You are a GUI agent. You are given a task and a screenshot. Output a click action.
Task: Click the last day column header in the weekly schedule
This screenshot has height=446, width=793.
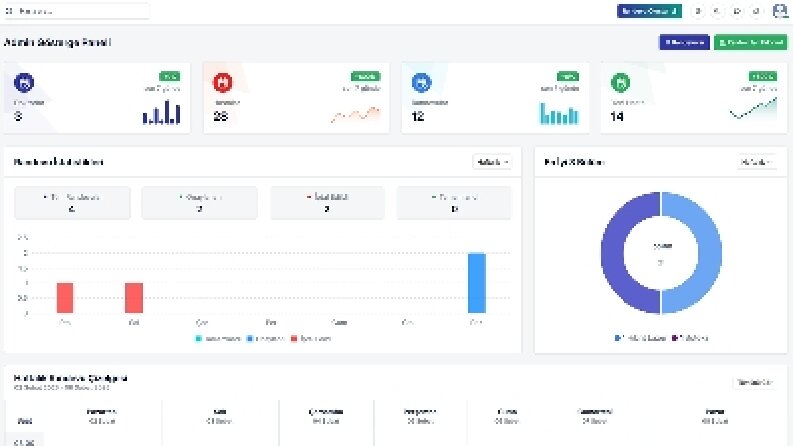tap(715, 416)
